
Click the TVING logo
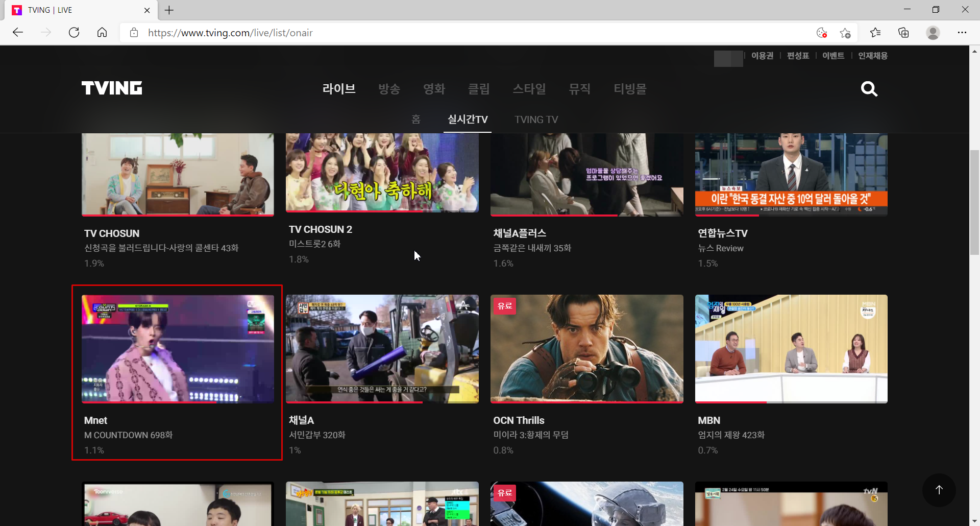pyautogui.click(x=112, y=88)
